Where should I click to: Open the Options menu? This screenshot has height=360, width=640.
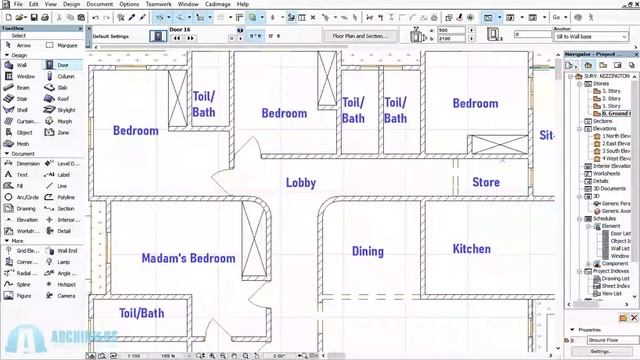(129, 4)
